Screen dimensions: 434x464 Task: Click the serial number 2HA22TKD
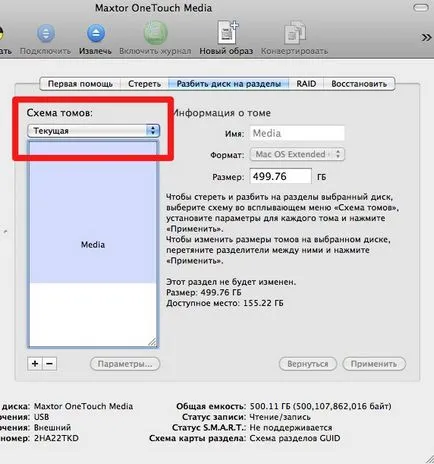coord(56,438)
